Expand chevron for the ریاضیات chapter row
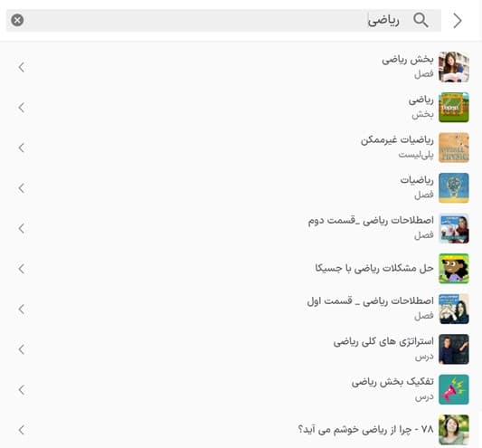The width and height of the screenshot is (482, 448). click(21, 188)
